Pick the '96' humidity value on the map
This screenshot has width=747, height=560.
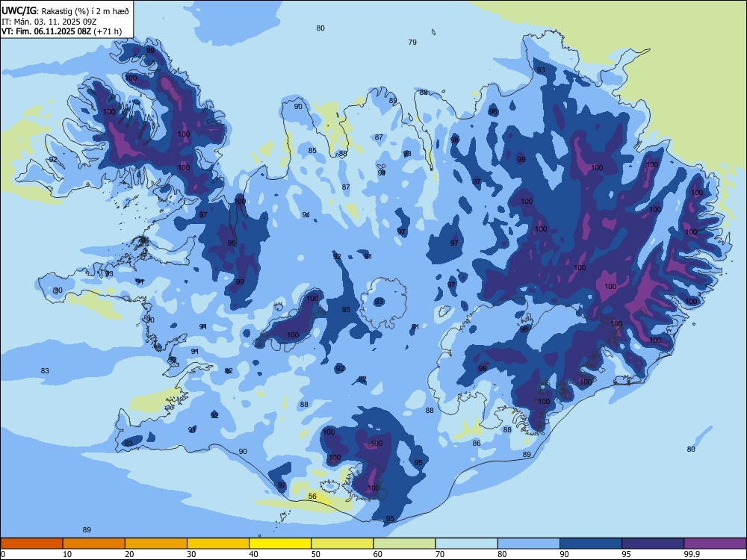pos(493,112)
